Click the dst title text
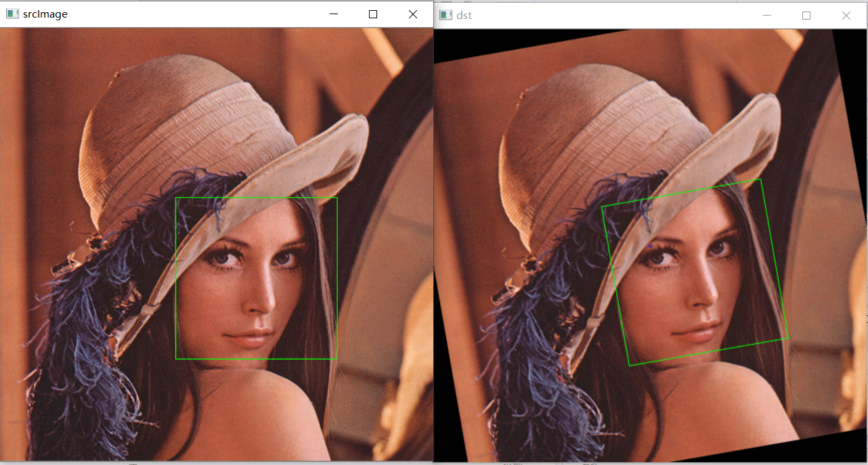 coord(464,15)
